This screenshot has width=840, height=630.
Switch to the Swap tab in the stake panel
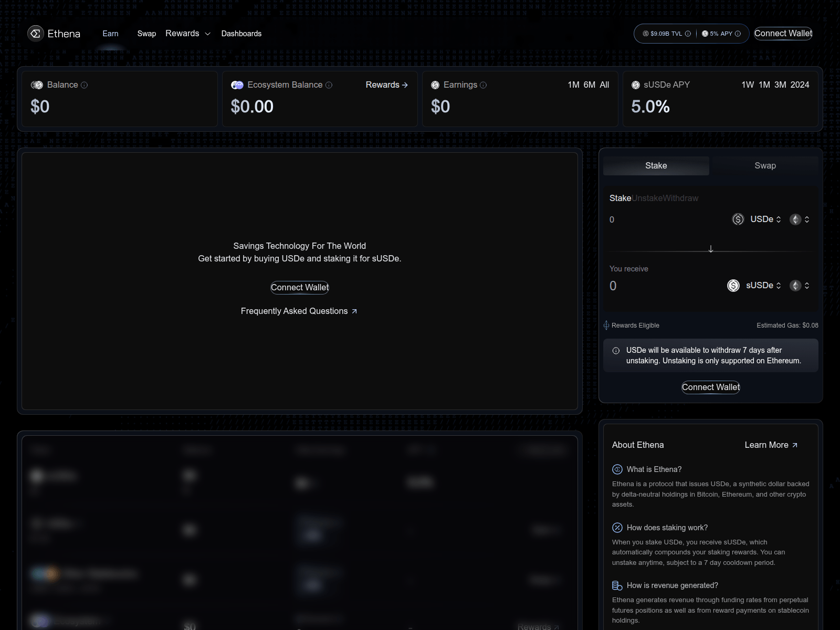pos(765,165)
